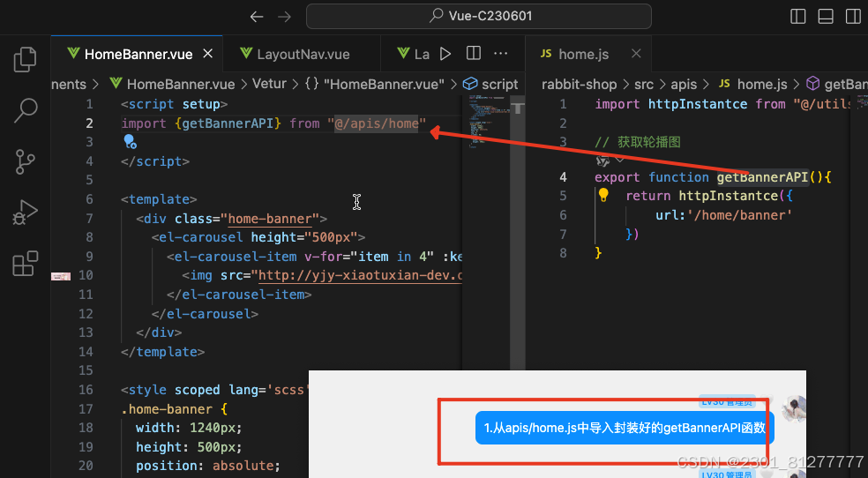Screen dimensions: 868x478
Task: Open the Extensions view
Action: 25,264
